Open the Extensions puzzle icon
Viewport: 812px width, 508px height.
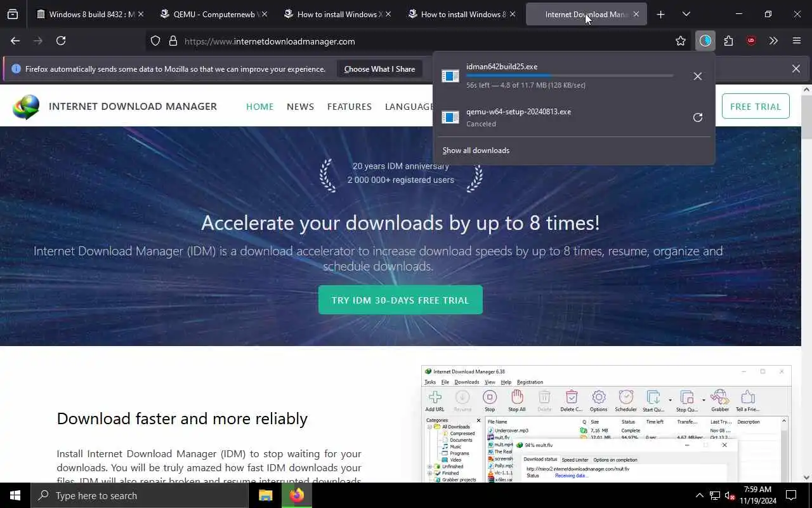728,41
